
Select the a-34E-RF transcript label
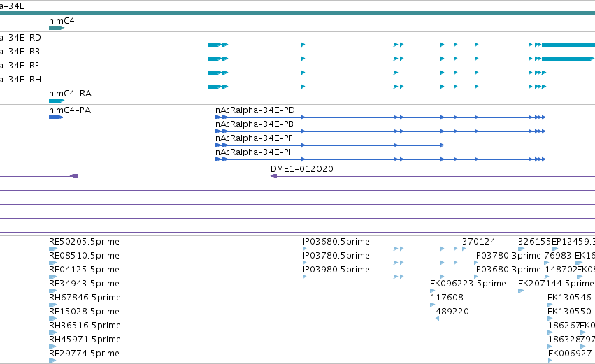pos(20,66)
